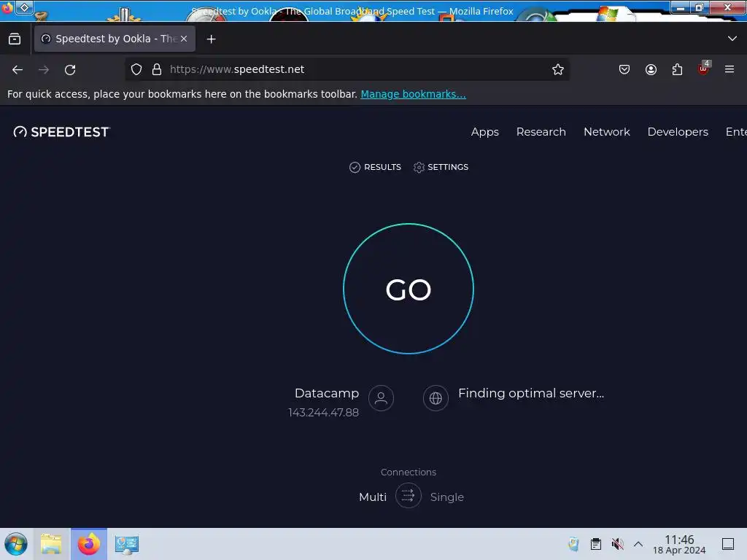
Task: Expand the hidden system tray icons
Action: coord(638,544)
